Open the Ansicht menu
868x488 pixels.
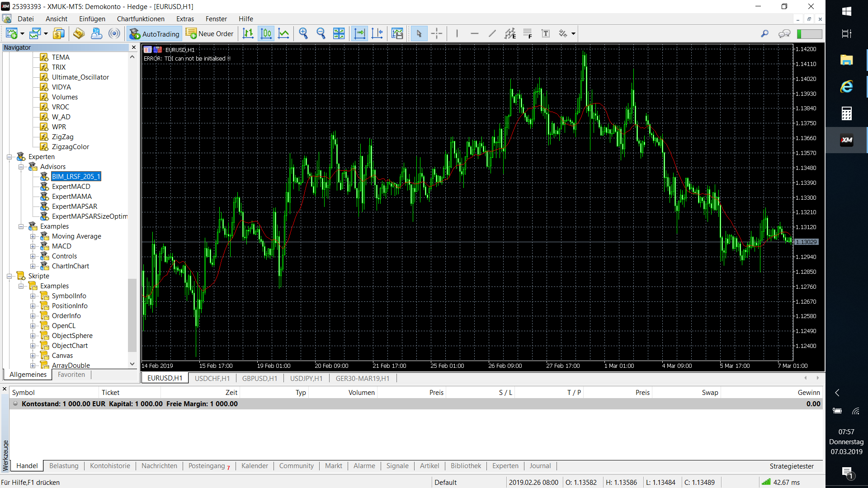[57, 19]
